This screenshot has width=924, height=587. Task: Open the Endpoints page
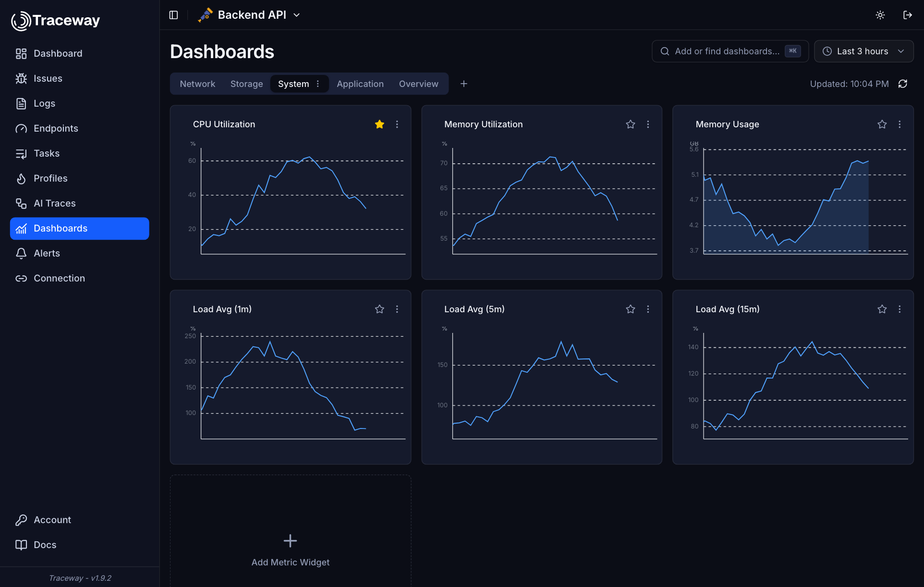[x=80, y=128]
